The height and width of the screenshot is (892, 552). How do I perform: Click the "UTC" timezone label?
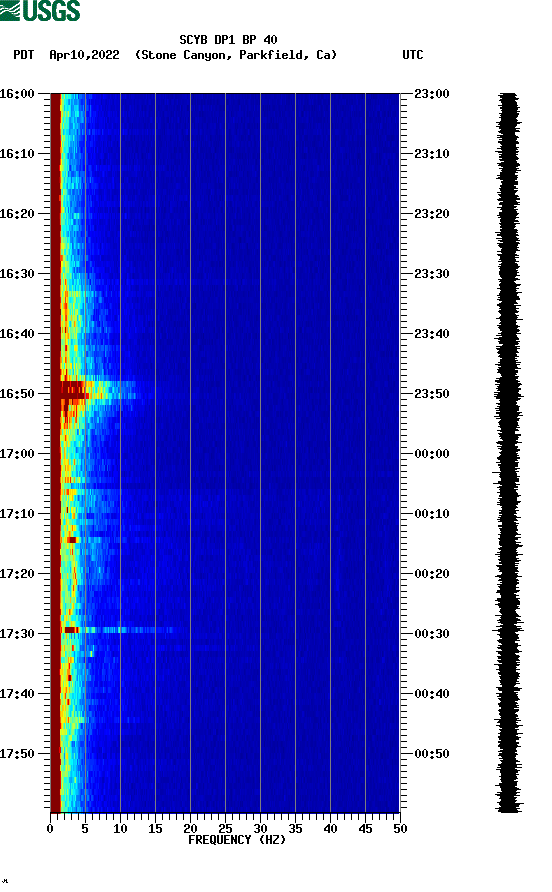[413, 55]
